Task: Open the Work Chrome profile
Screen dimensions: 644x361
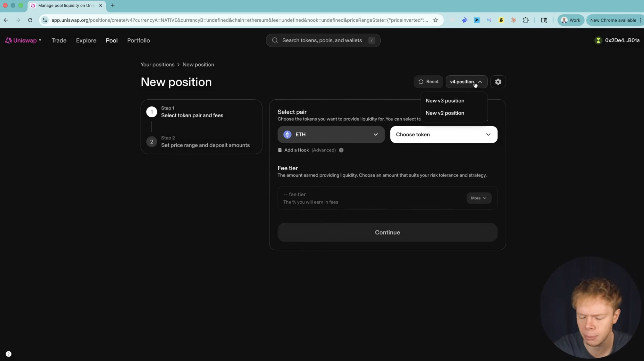Action: [571, 20]
